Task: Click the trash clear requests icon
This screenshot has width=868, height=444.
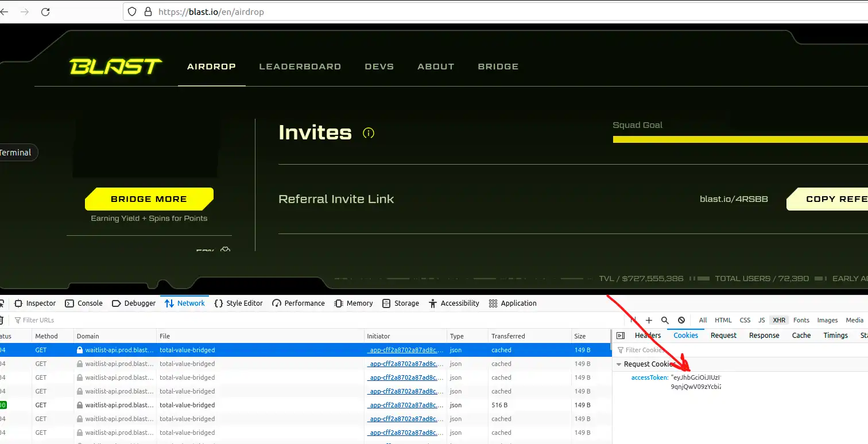Action: click(x=2, y=320)
